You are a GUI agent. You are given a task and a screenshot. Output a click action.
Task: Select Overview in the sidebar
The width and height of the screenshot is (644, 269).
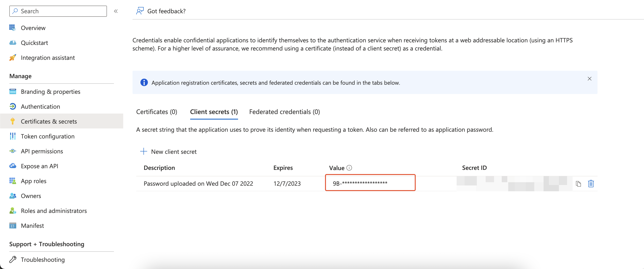click(33, 28)
